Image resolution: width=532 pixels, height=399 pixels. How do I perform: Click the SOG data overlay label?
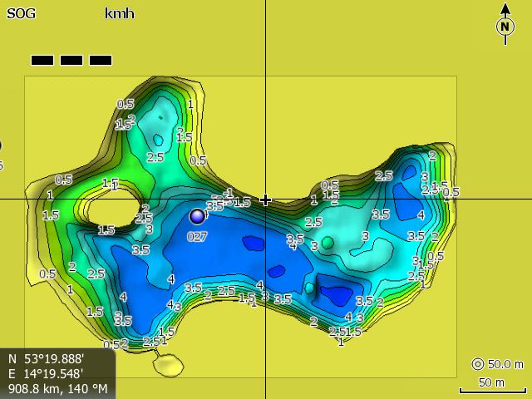tap(21, 13)
